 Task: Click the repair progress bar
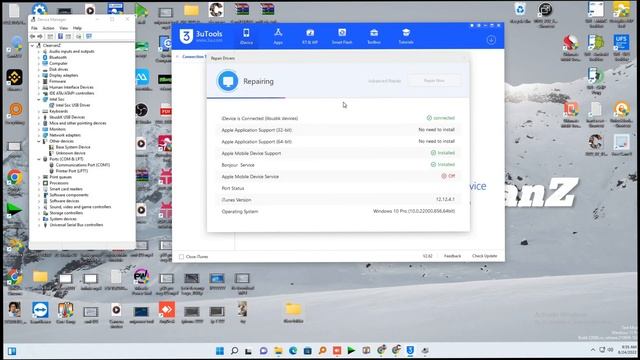[x=338, y=98]
